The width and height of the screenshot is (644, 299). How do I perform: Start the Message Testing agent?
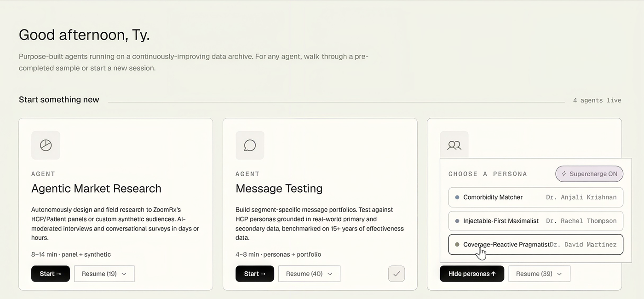point(255,274)
